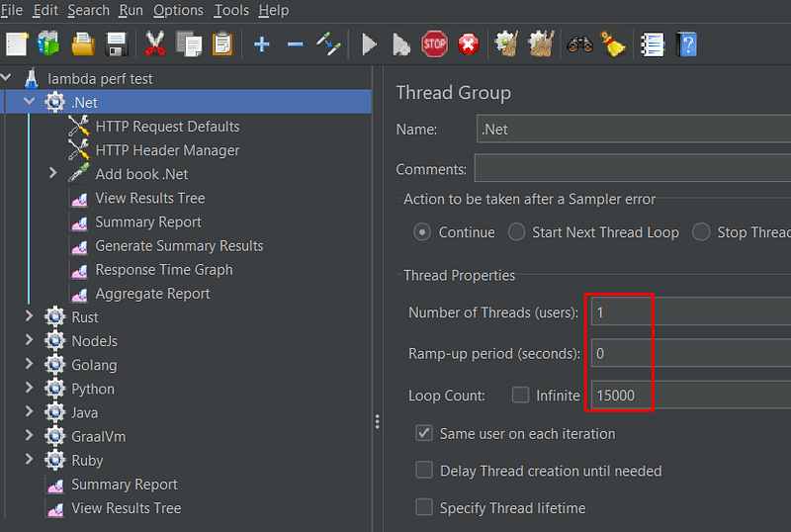Uncheck Same user on each iteration
The height and width of the screenshot is (532, 791).
(x=424, y=433)
